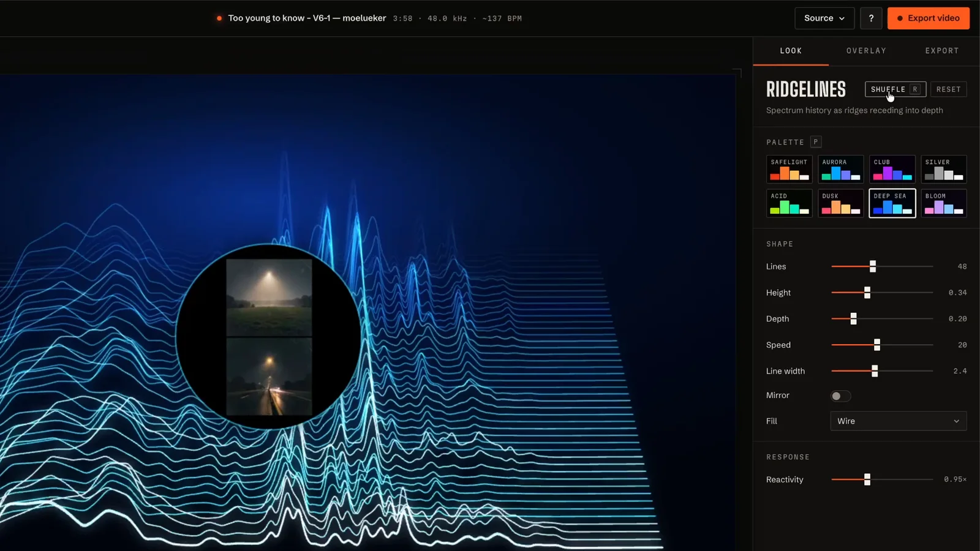The height and width of the screenshot is (551, 980).
Task: Choose the Bloom palette
Action: pyautogui.click(x=944, y=203)
